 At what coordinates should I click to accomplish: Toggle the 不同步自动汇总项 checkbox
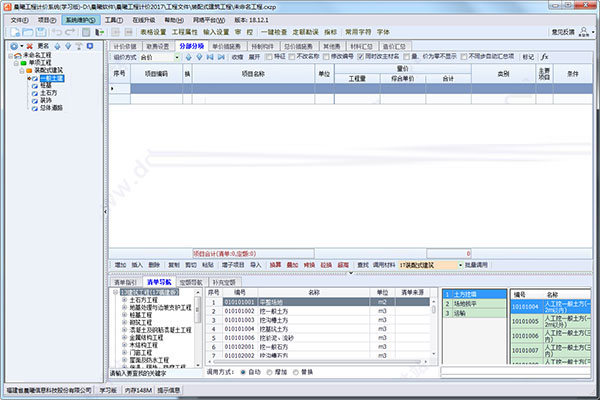coord(464,57)
